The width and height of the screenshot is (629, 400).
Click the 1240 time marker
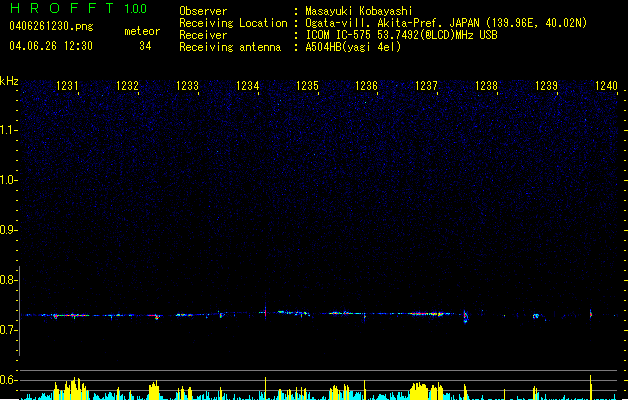pos(606,86)
